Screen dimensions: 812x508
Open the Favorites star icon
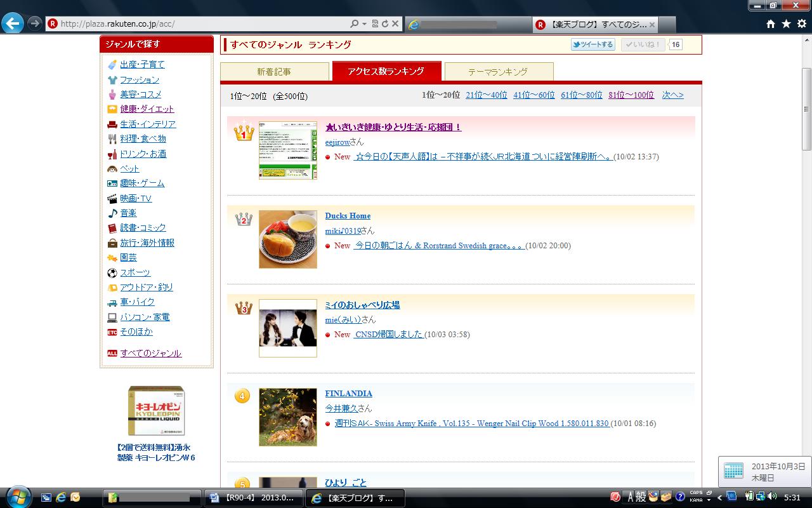tap(786, 23)
